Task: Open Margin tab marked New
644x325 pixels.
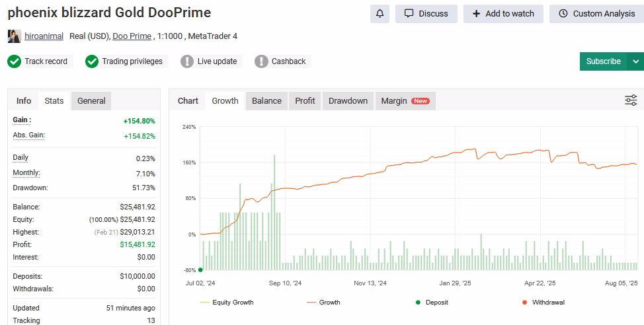Action: [x=405, y=101]
